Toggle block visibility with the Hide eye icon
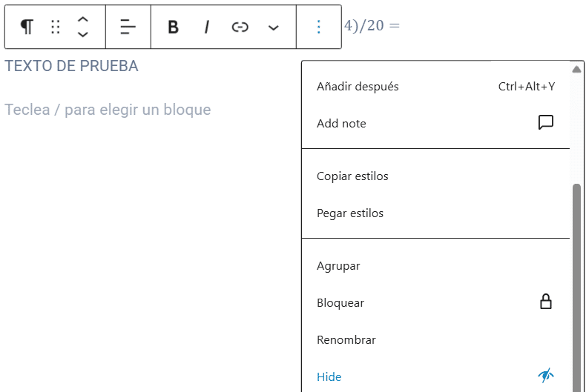 [x=546, y=376]
